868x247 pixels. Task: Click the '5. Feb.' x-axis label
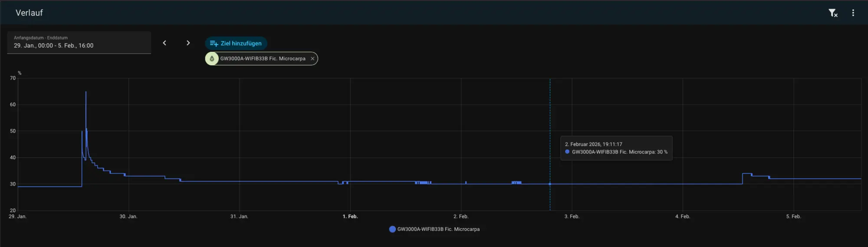(793, 217)
